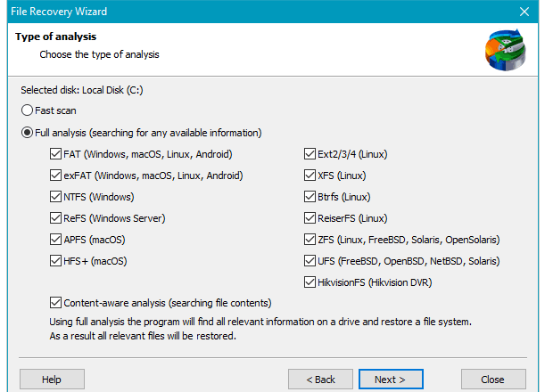Proceed with the Next > button
The image size is (553, 392).
point(391,380)
